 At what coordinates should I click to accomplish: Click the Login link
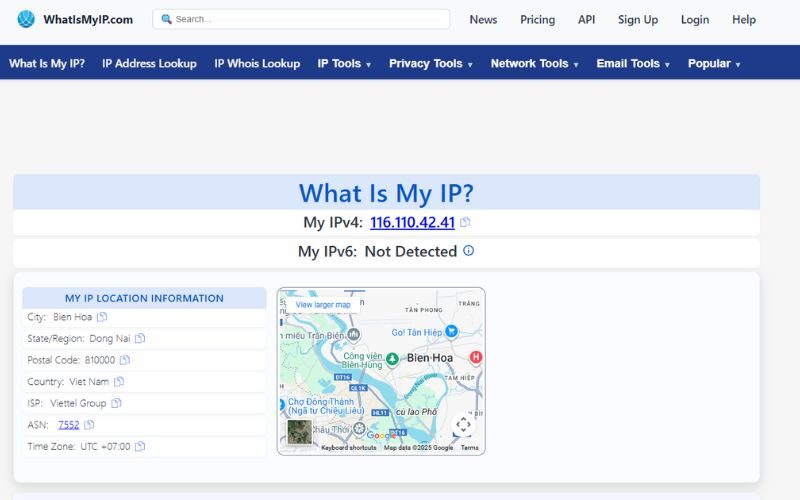click(x=695, y=19)
